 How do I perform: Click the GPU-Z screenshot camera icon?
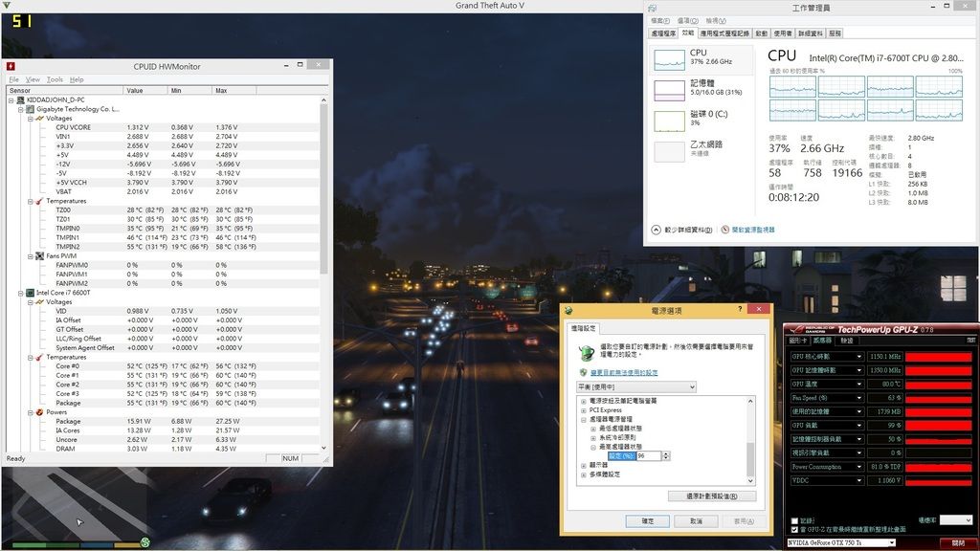pyautogui.click(x=971, y=341)
